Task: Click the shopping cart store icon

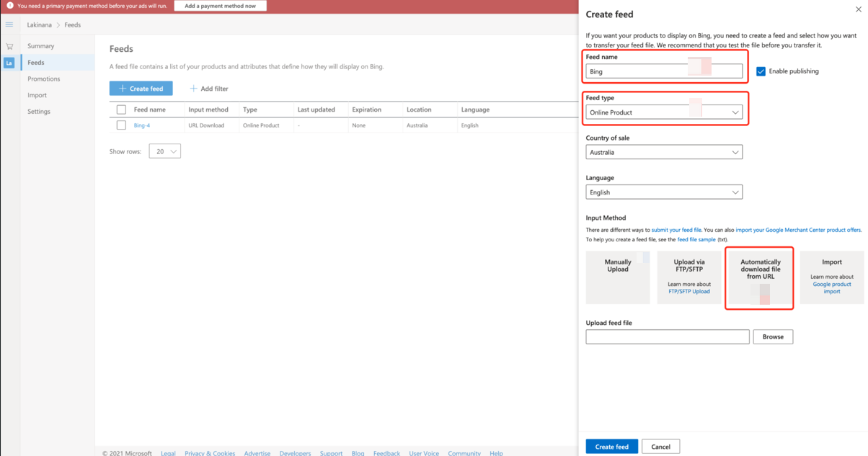Action: (9, 46)
